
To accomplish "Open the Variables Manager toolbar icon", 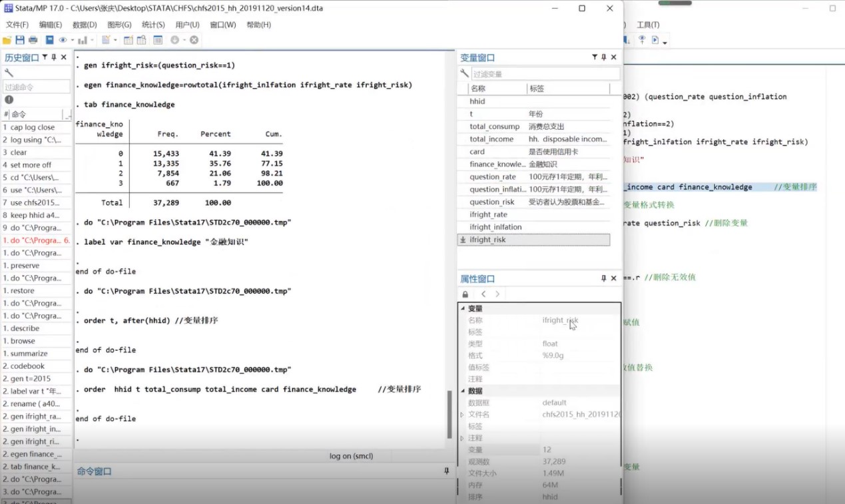I will pos(158,40).
